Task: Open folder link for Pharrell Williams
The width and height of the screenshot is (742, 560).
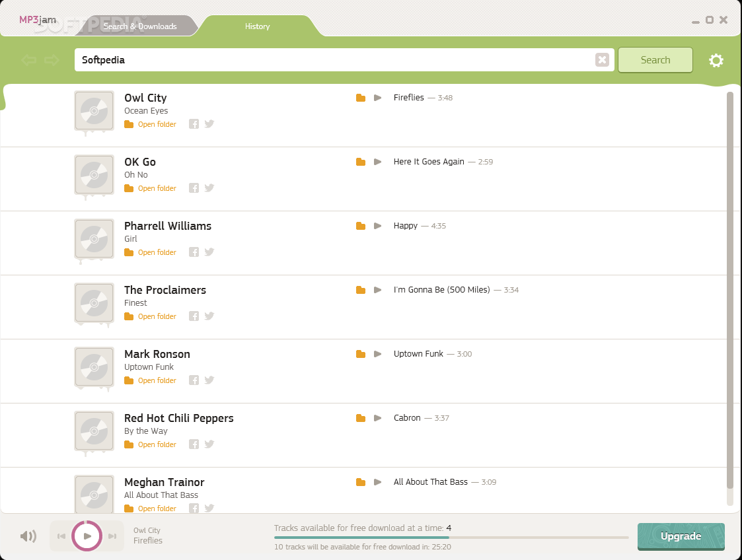Action: [x=151, y=252]
